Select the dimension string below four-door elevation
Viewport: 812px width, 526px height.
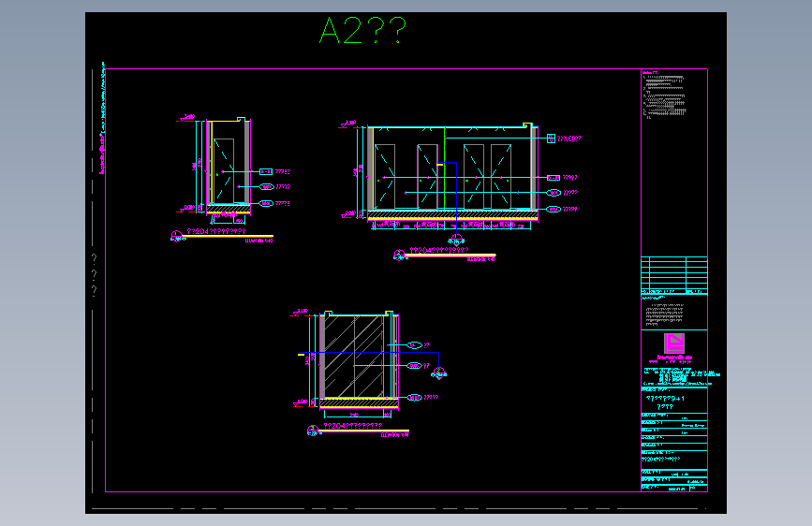pyautogui.click(x=451, y=226)
